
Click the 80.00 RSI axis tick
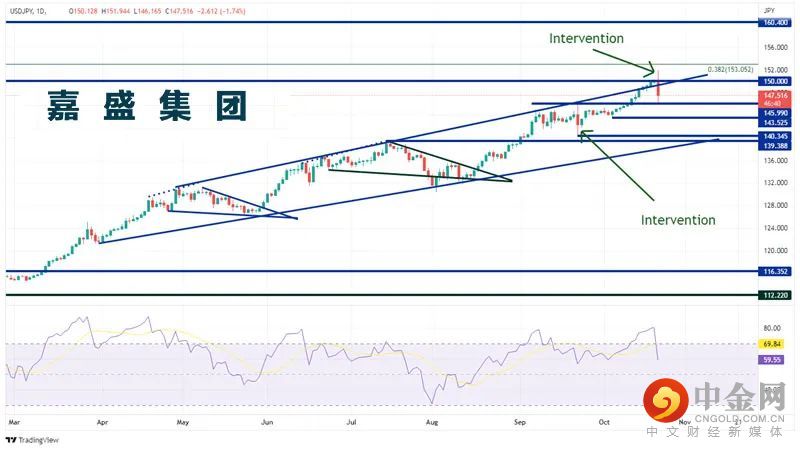click(x=772, y=328)
